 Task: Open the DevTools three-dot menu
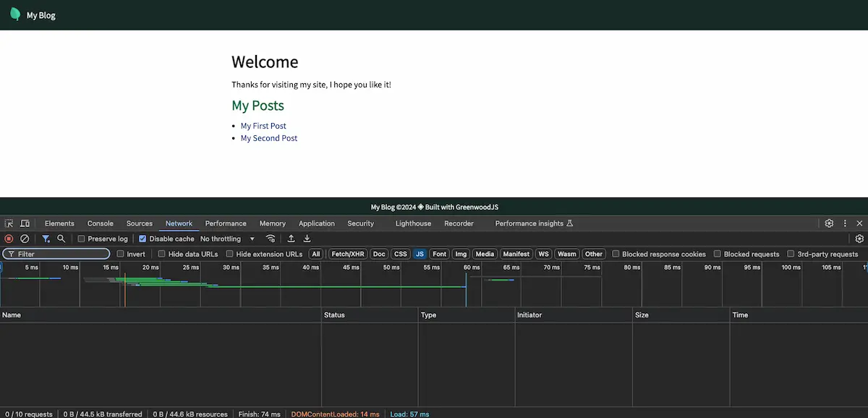[844, 223]
